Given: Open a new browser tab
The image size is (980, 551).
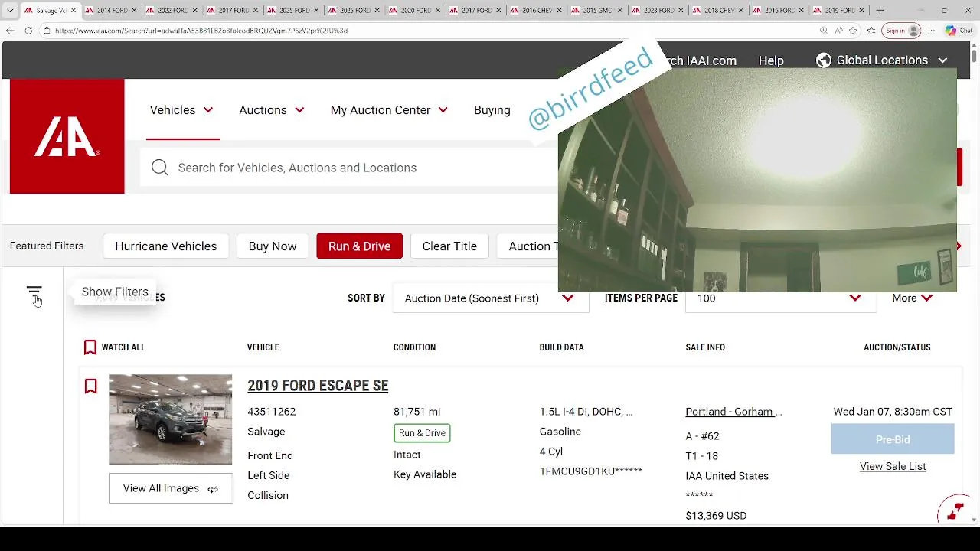Looking at the screenshot, I should 880,11.
